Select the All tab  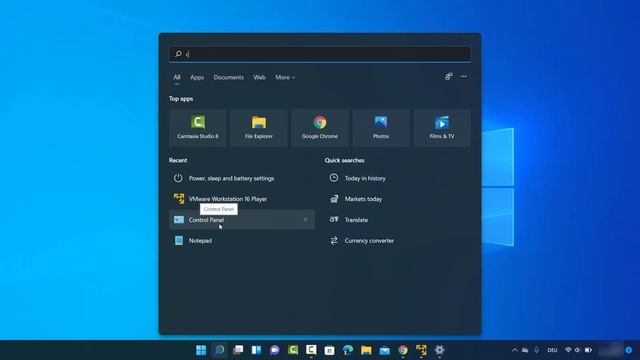[177, 77]
